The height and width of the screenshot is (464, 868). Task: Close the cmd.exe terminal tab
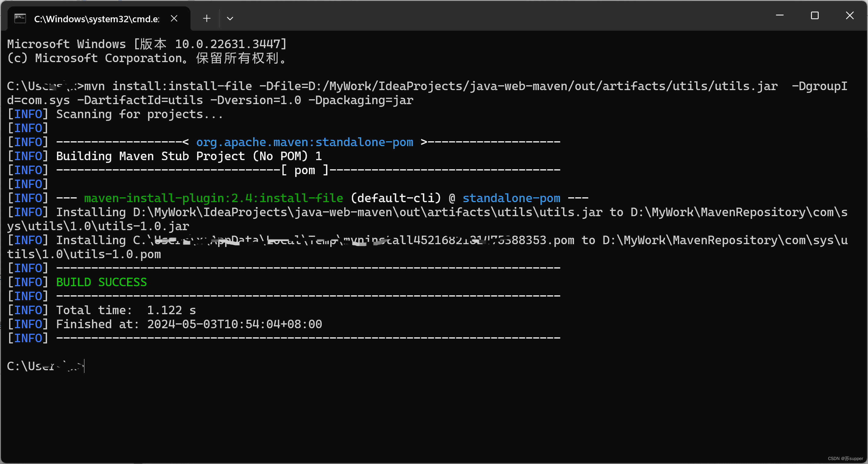174,19
